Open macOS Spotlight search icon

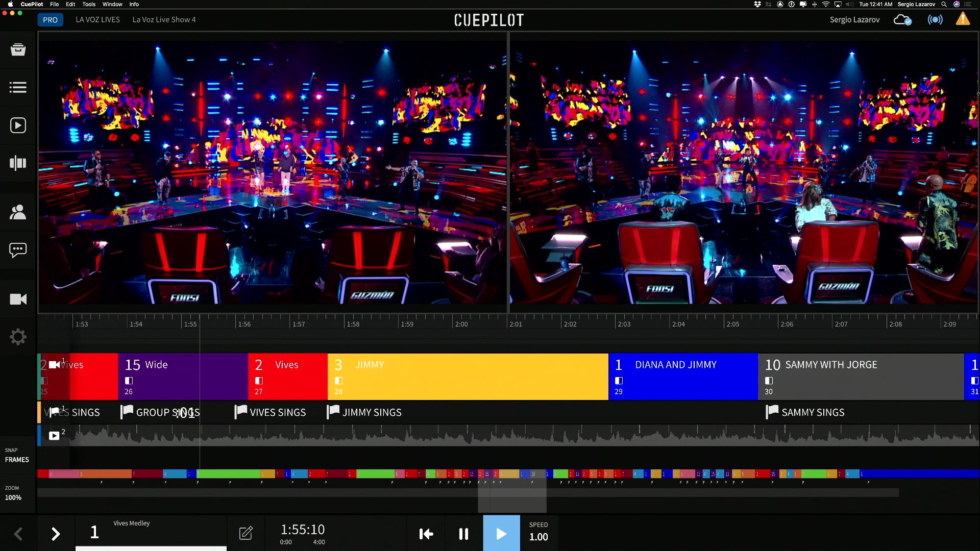[x=944, y=4]
